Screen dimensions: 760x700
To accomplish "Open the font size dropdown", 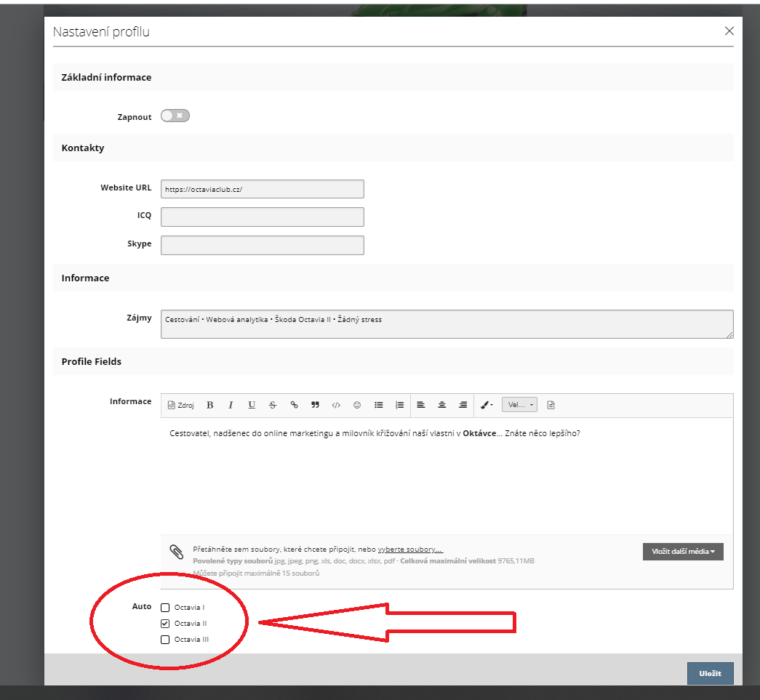I will point(521,405).
